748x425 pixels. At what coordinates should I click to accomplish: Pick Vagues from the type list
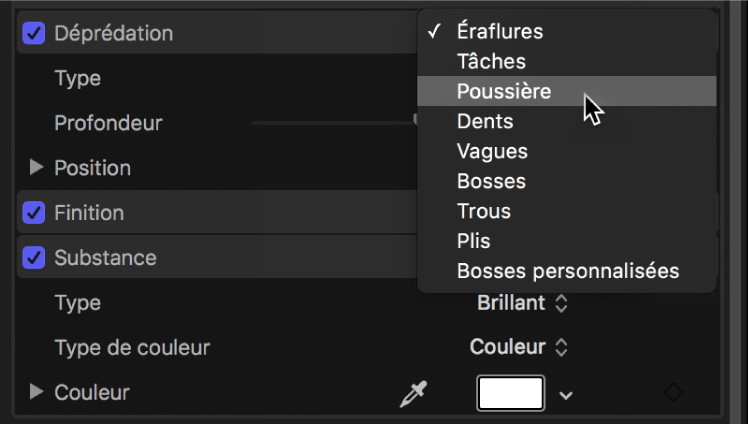point(492,151)
